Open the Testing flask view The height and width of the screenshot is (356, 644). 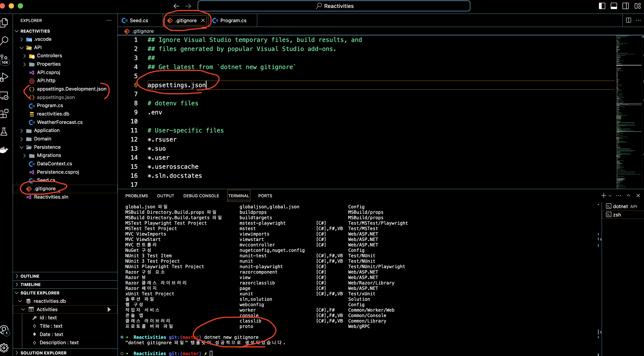5,132
